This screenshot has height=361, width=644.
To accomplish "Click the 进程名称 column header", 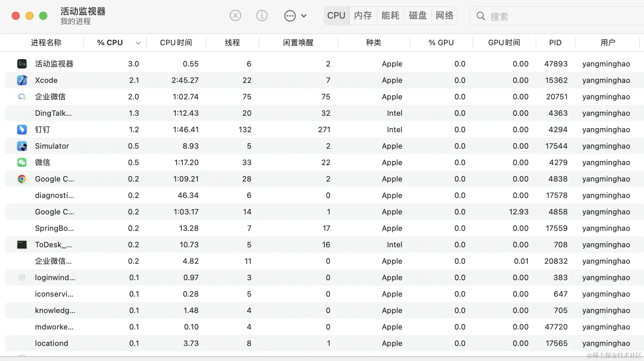I will pos(46,43).
